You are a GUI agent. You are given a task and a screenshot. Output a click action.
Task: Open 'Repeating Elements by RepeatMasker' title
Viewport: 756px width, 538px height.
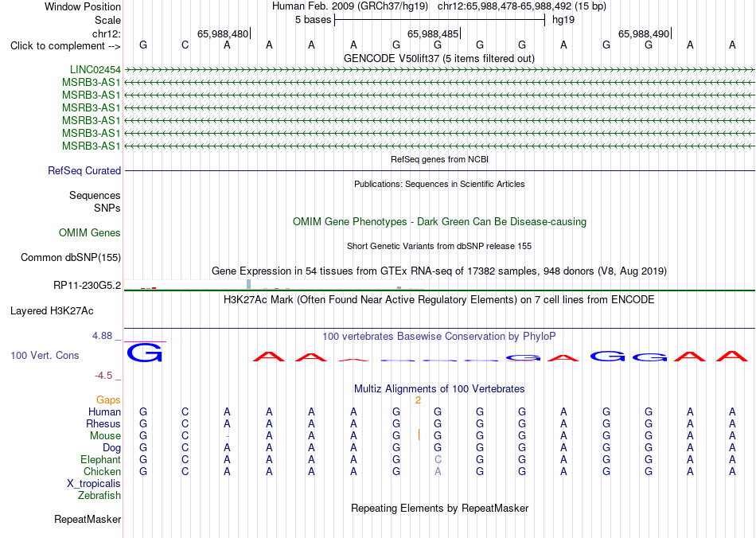click(x=439, y=509)
